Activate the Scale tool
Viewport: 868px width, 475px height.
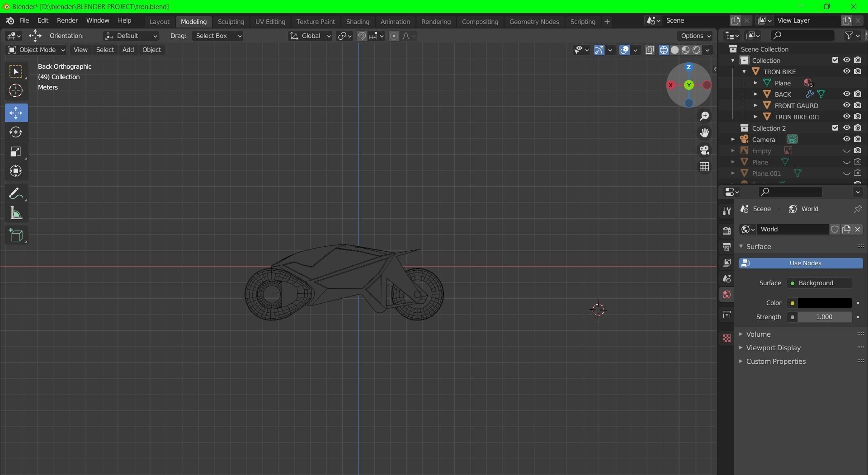click(x=16, y=151)
